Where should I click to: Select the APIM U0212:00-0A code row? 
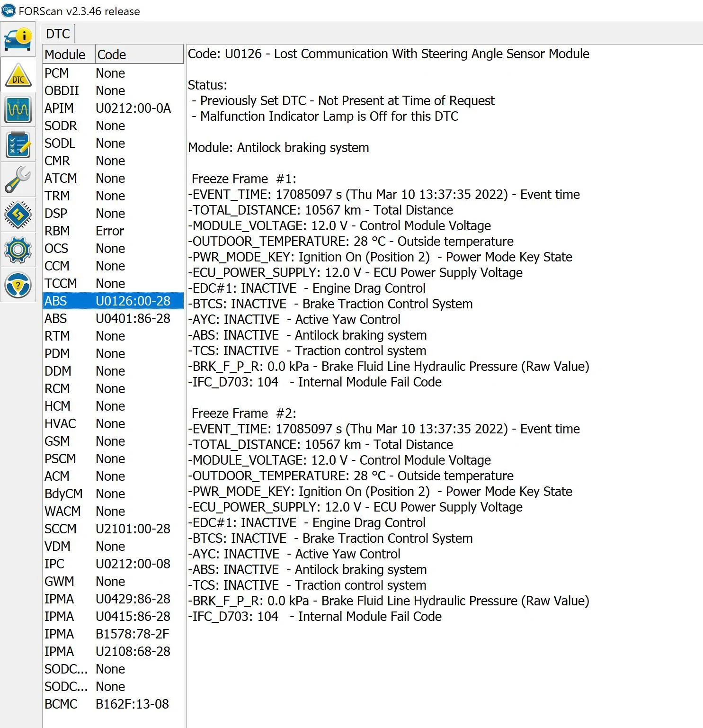(113, 108)
